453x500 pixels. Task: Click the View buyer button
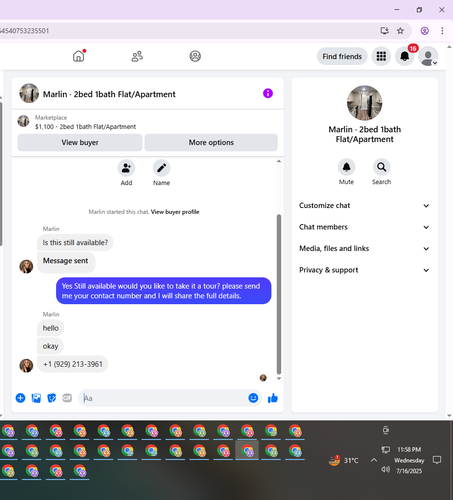tap(80, 142)
